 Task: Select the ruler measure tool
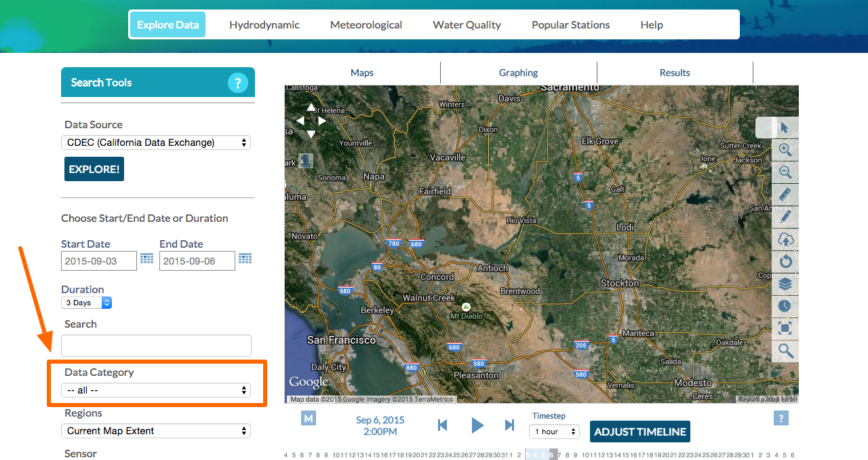coord(785,195)
